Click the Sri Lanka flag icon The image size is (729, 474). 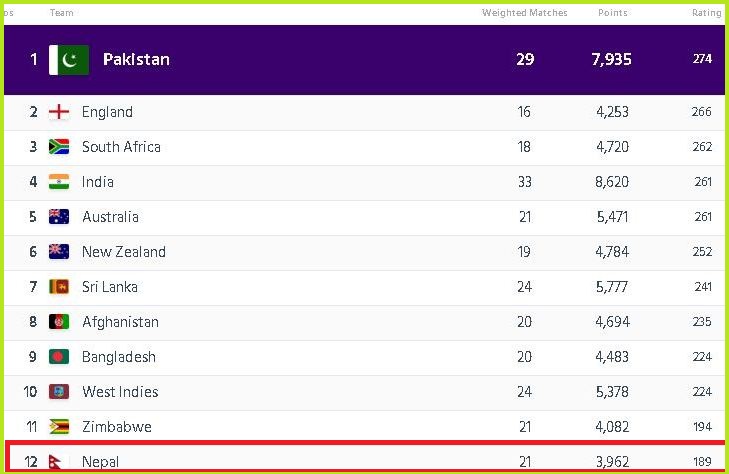pos(59,287)
